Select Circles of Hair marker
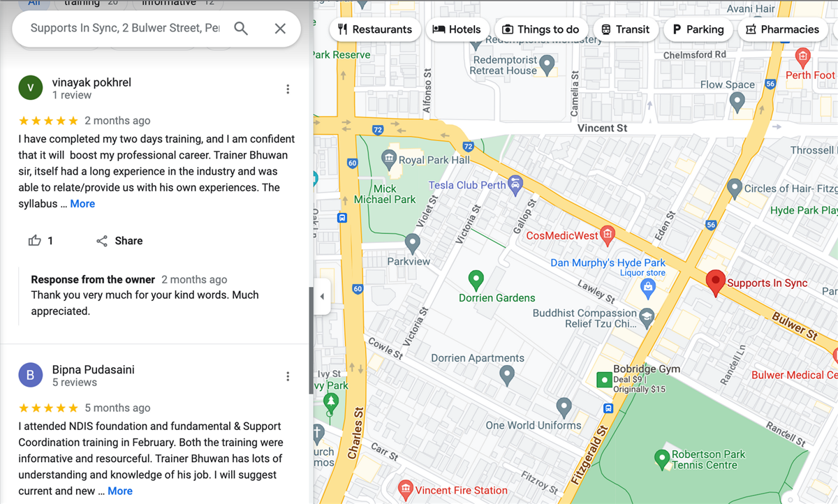Image resolution: width=838 pixels, height=504 pixels. pyautogui.click(x=734, y=187)
